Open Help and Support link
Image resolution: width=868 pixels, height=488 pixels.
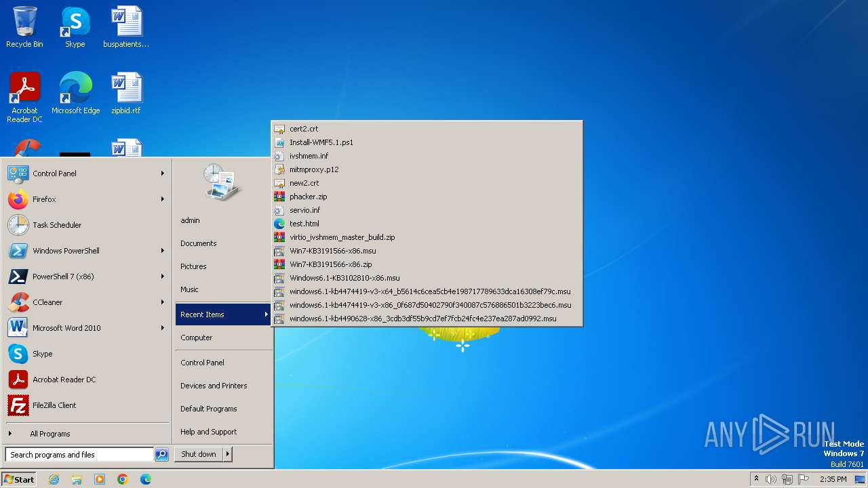coord(223,432)
